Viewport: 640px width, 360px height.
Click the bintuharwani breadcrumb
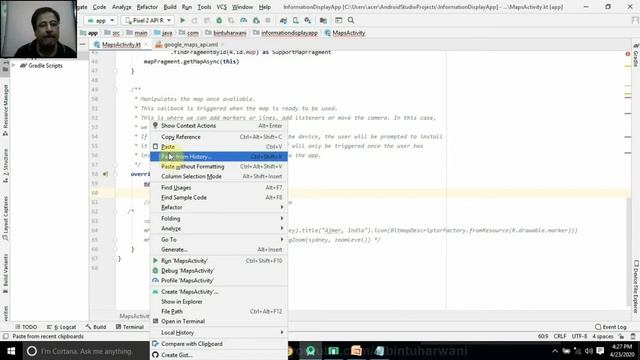click(x=226, y=33)
